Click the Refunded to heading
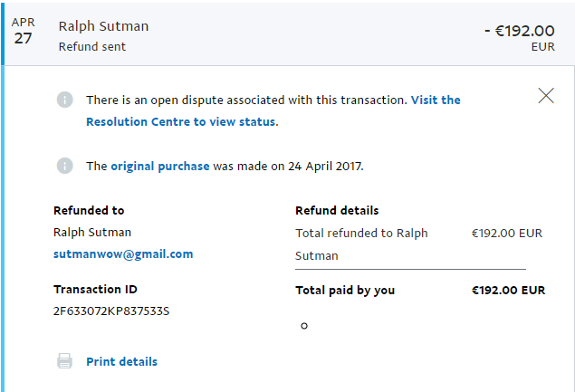This screenshot has height=392, width=575. (x=89, y=210)
